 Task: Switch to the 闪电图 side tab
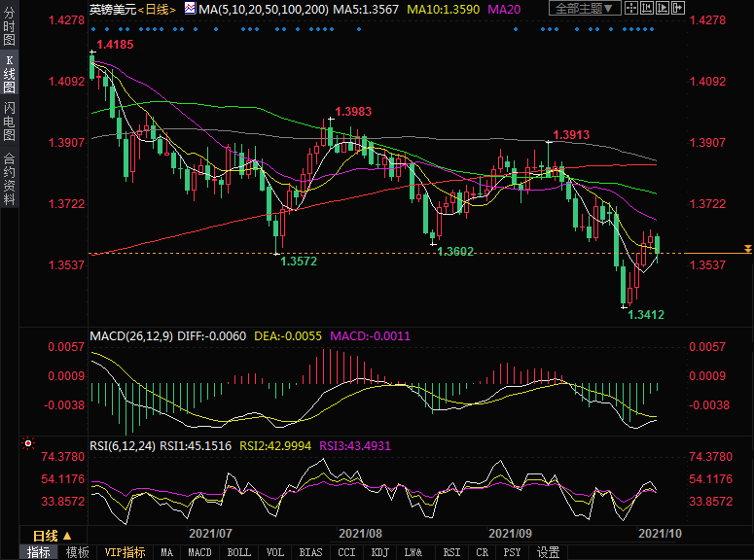pyautogui.click(x=9, y=121)
